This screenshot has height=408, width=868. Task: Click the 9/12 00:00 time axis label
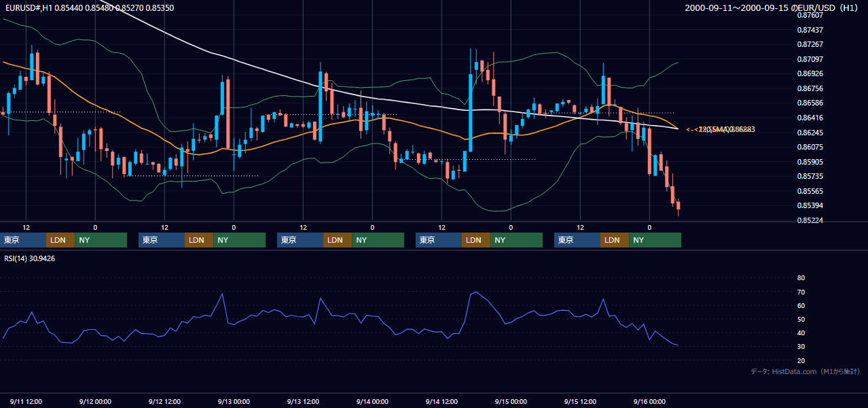[95, 402]
